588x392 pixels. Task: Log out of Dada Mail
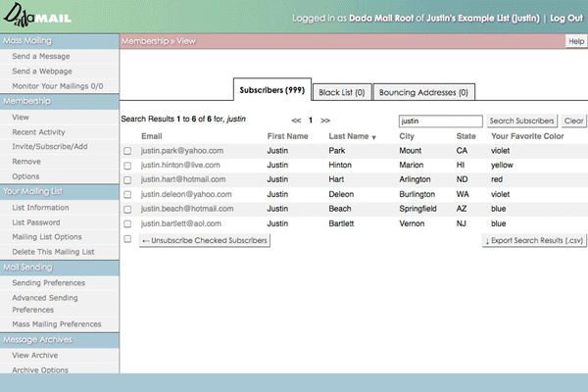565,19
